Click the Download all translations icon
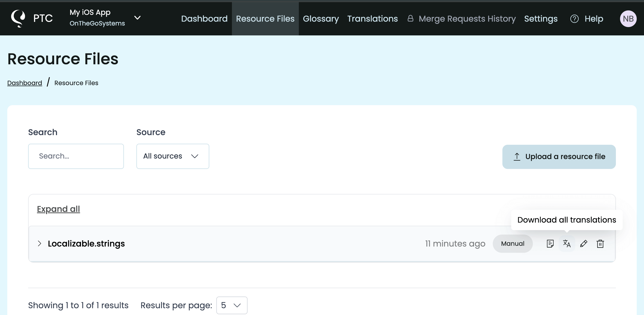 pyautogui.click(x=567, y=244)
